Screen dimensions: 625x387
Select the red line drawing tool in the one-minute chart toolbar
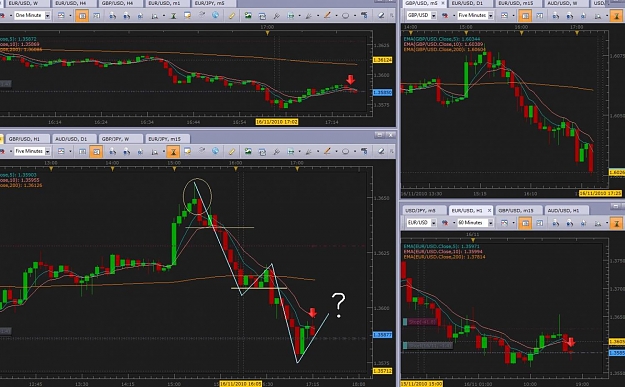point(327,16)
